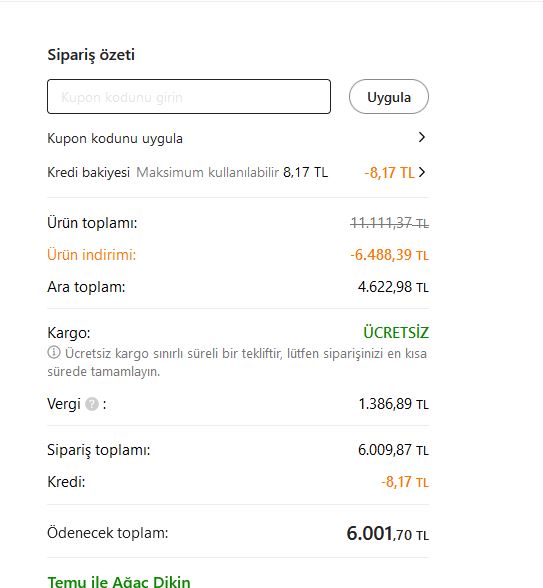Image resolution: width=543 pixels, height=588 pixels.
Task: Click the Ödenecek toplam 6.001,70 TL amount
Action: click(x=387, y=533)
